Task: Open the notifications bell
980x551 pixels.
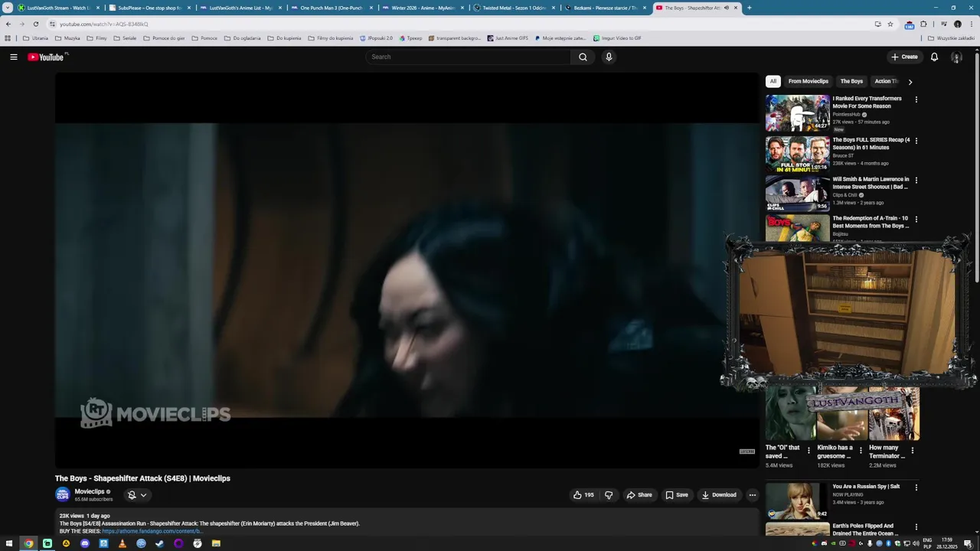Action: 934,57
